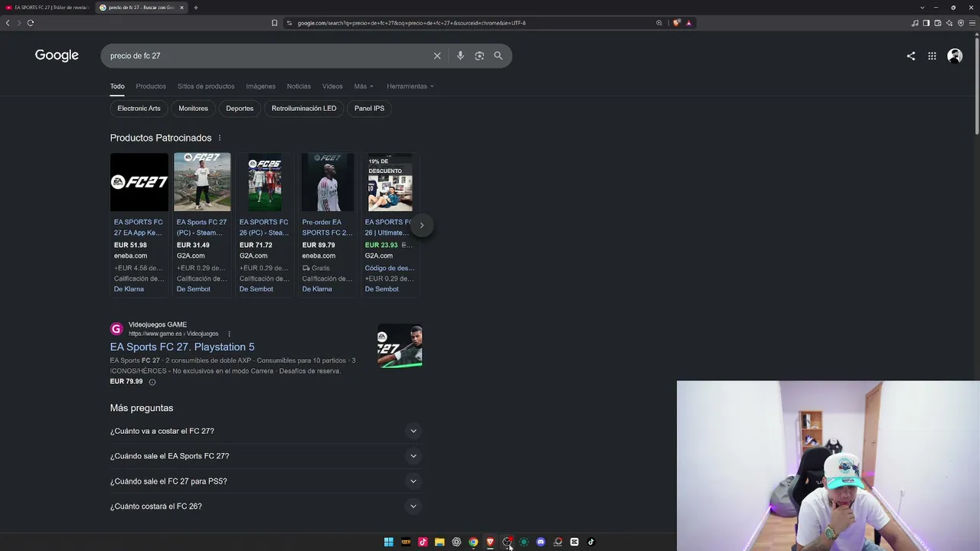Open the Herramientas dropdown
Viewport: 980px width, 551px height.
pos(410,86)
